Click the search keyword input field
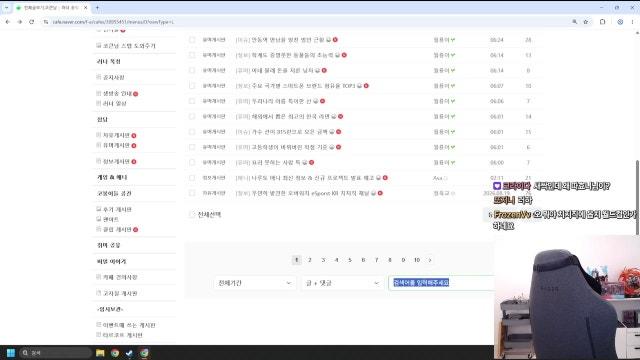Screen dimensions: 640x360 (441, 283)
